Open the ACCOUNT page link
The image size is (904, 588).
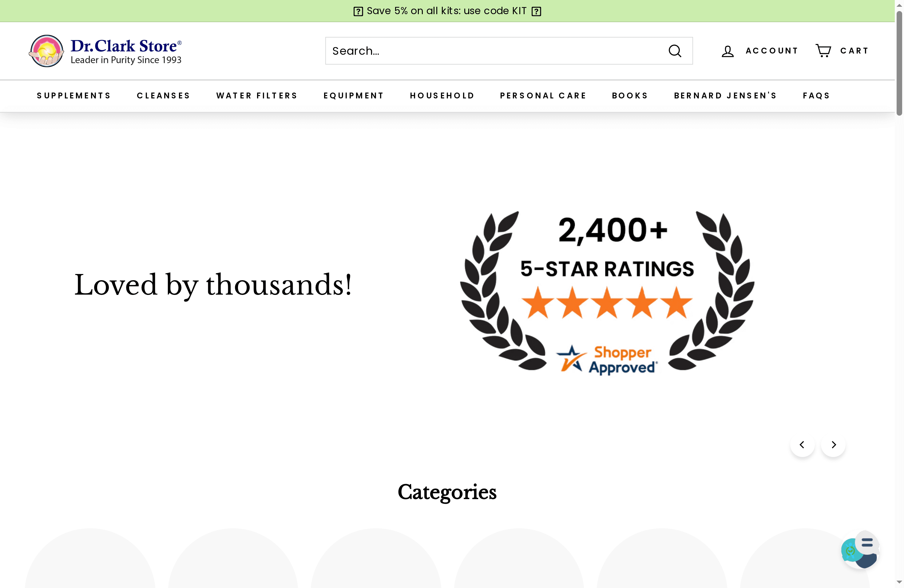click(772, 50)
